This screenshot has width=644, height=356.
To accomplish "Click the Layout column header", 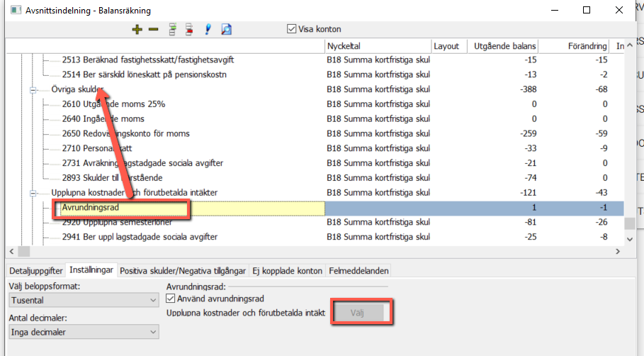I will tap(449, 46).
